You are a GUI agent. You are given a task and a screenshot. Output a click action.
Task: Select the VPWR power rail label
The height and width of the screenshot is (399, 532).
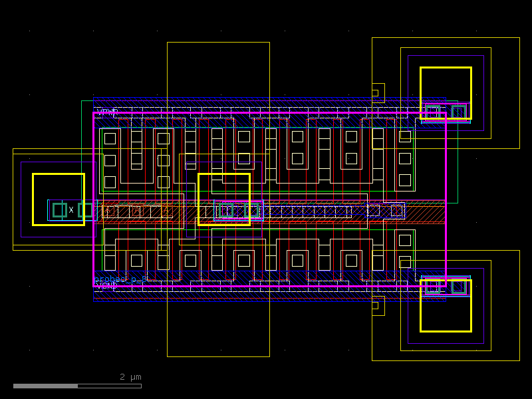[108, 110]
